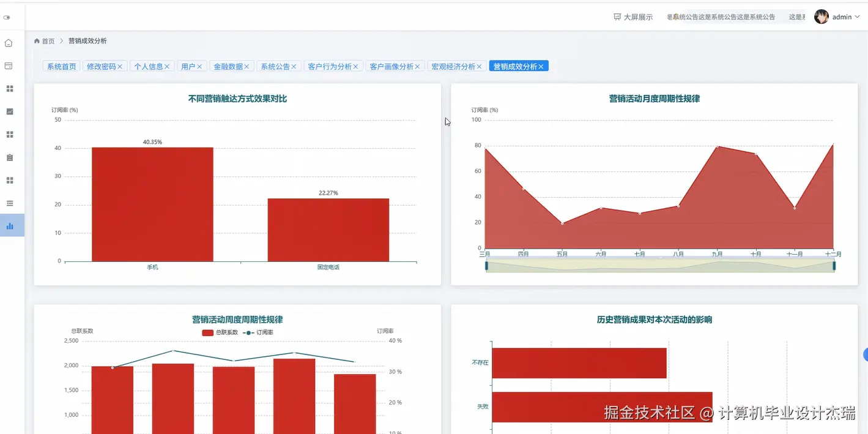Click the left handle of monthly zoom slider
Screen dimensions: 868x434
(x=486, y=266)
